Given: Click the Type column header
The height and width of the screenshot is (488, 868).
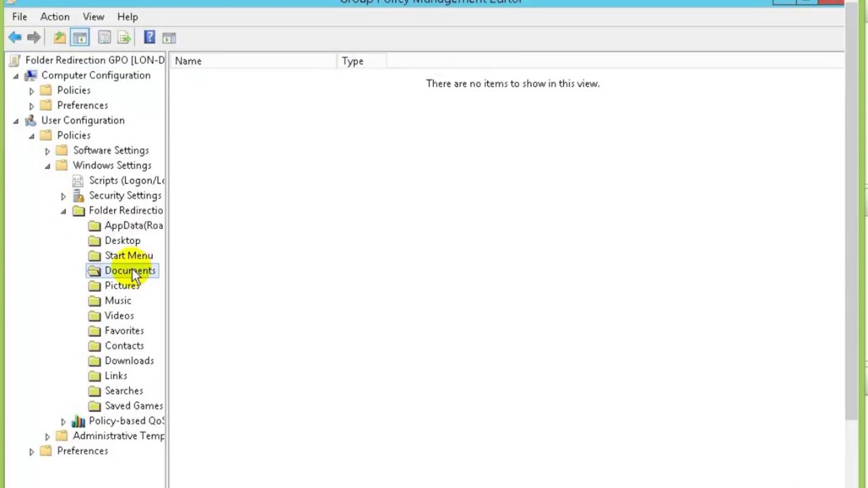Looking at the screenshot, I should click(x=361, y=61).
